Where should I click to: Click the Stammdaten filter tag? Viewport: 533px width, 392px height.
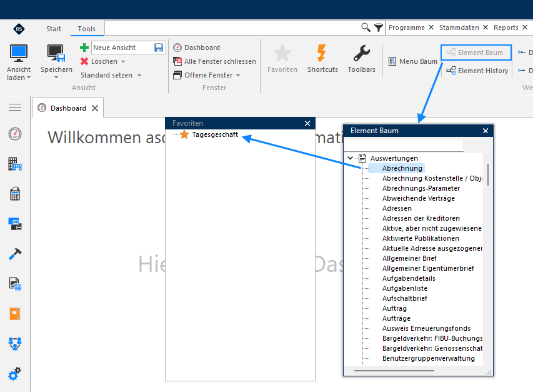[459, 28]
